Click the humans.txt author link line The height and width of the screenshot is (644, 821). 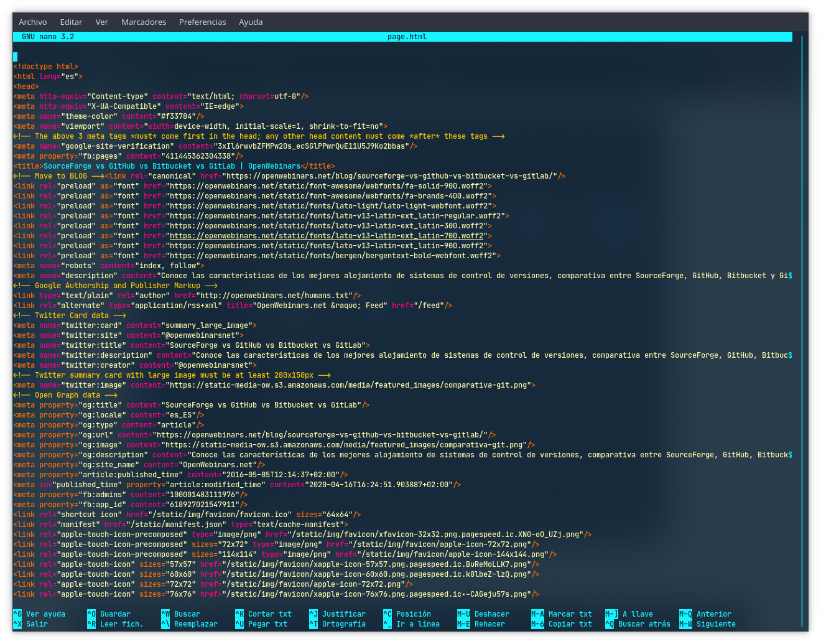pos(187,296)
